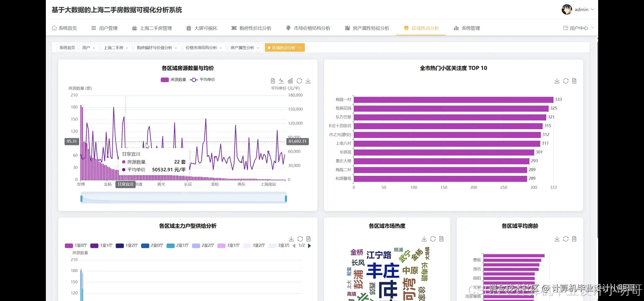Viewport: 644px width, 301px height.
Task: Close the 用户 page tab
Action: click(x=94, y=48)
